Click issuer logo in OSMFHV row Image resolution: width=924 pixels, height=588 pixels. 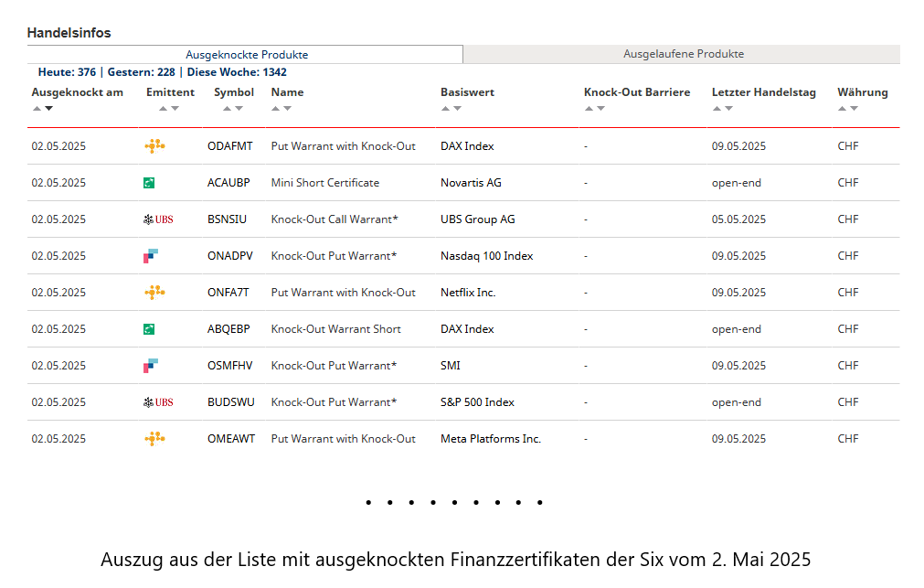tap(151, 366)
